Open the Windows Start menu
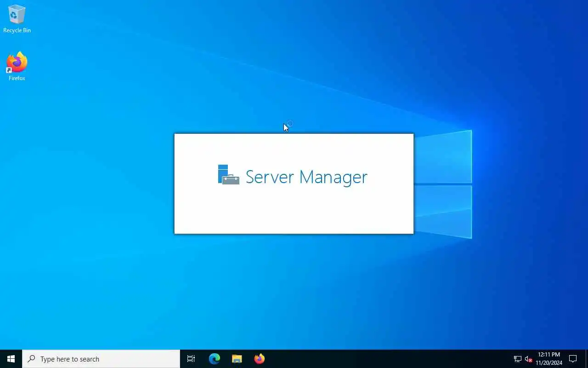 point(11,359)
